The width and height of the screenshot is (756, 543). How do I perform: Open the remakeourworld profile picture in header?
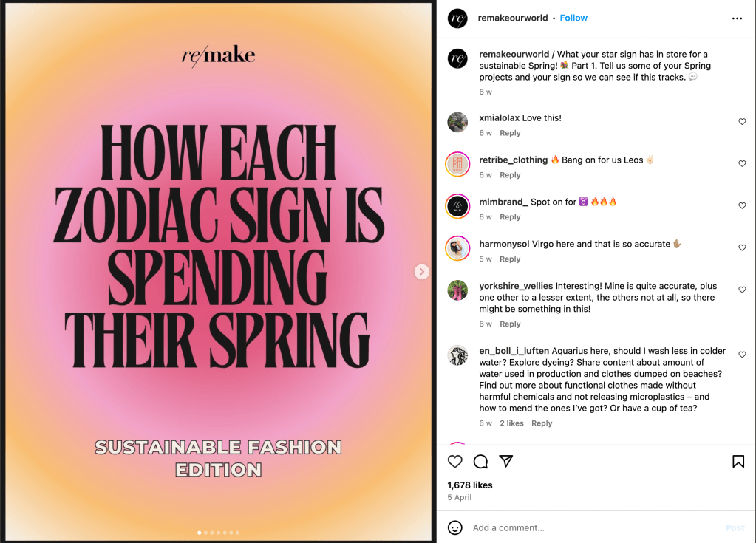click(x=457, y=18)
